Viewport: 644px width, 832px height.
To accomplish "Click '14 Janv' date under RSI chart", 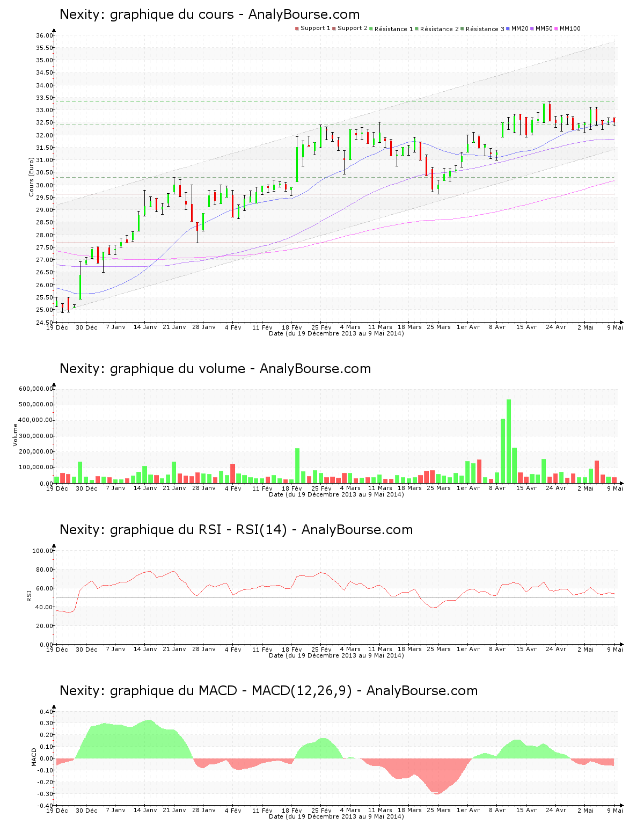I will (145, 649).
